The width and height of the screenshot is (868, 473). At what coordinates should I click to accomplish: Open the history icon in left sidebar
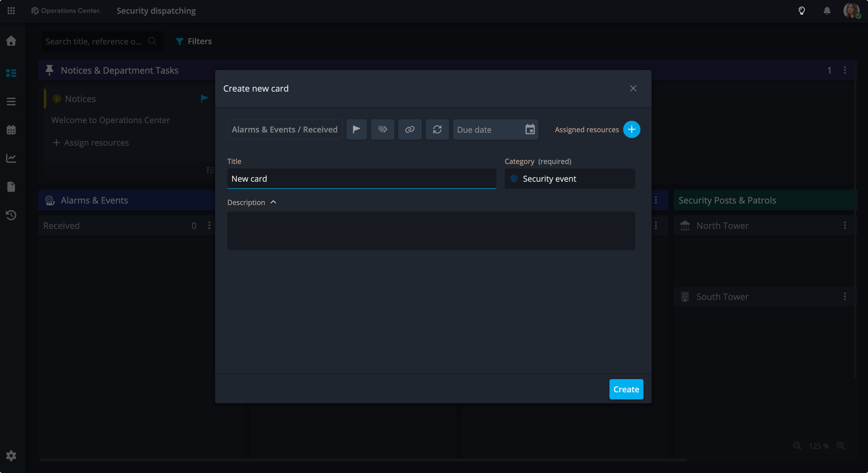(x=11, y=215)
